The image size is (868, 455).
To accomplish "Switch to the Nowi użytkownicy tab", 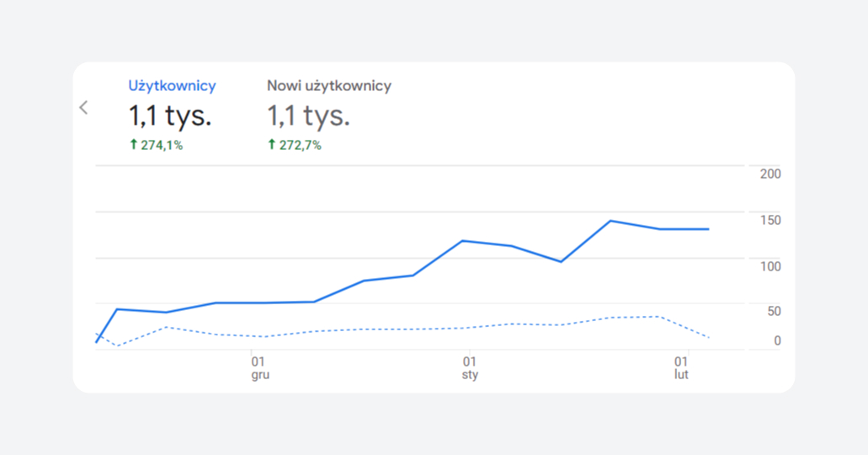I will coord(328,85).
